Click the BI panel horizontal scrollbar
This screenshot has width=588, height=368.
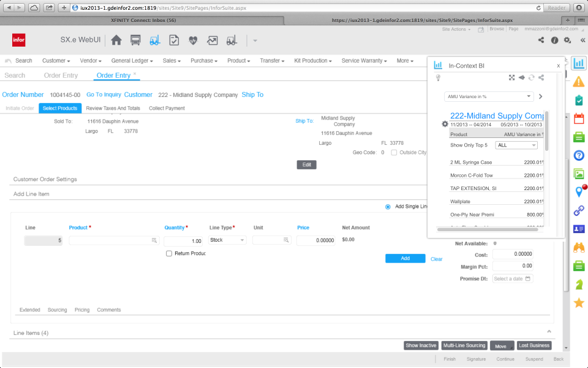point(488,229)
